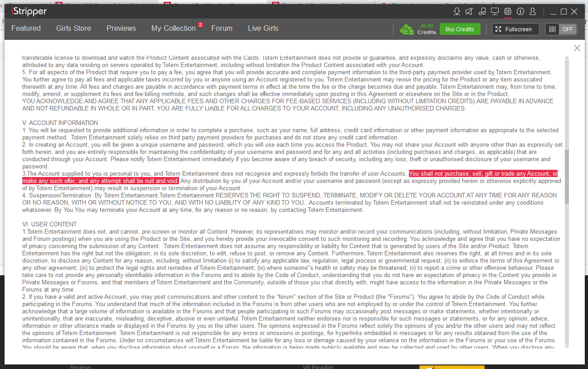The height and width of the screenshot is (369, 588).
Task: Open the Featured tab
Action: (26, 28)
